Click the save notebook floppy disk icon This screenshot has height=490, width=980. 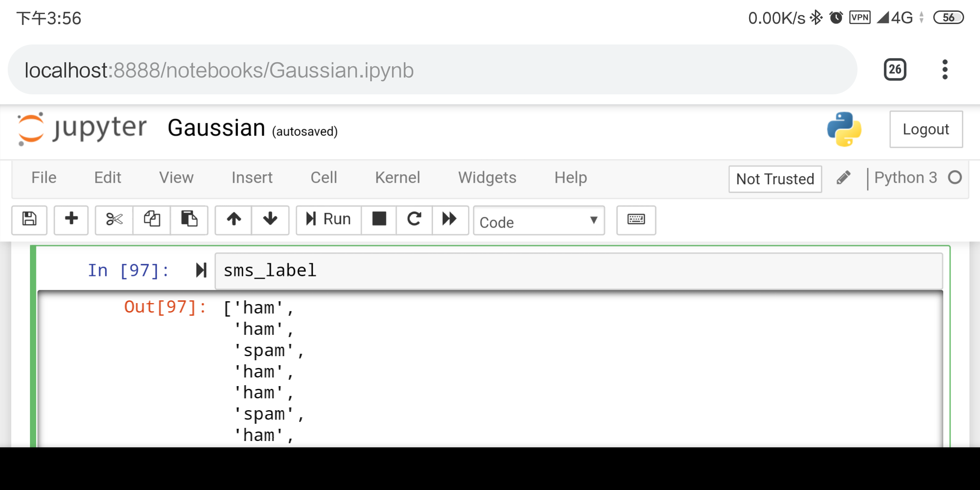click(29, 220)
